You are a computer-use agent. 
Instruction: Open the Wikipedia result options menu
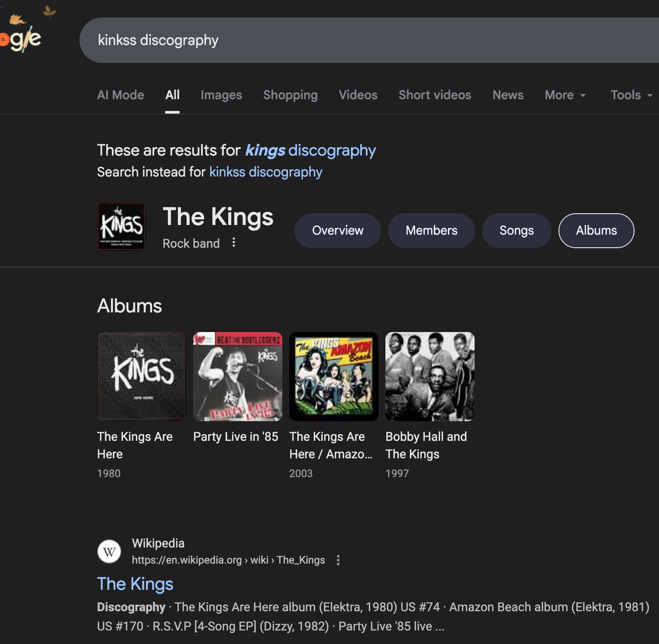coord(338,560)
